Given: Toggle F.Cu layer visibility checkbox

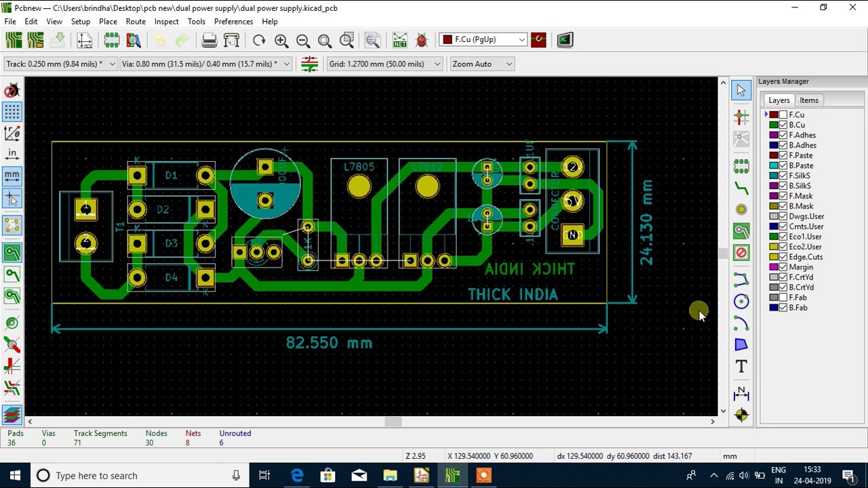Looking at the screenshot, I should tap(783, 115).
